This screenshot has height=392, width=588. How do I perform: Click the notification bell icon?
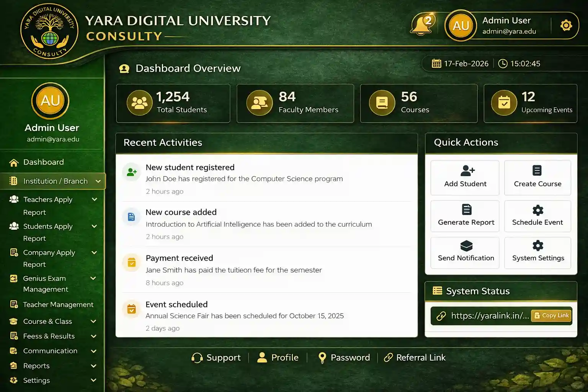coord(422,25)
